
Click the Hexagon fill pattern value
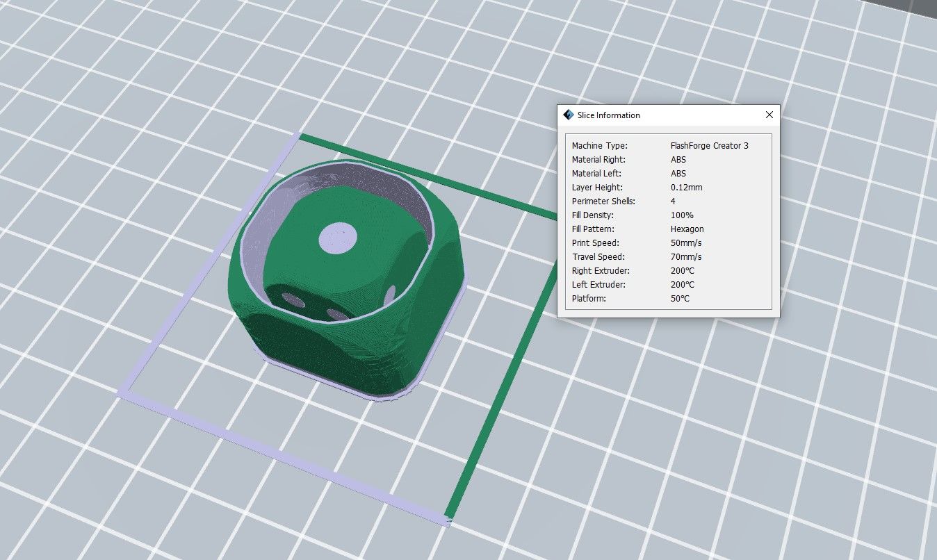pyautogui.click(x=687, y=229)
